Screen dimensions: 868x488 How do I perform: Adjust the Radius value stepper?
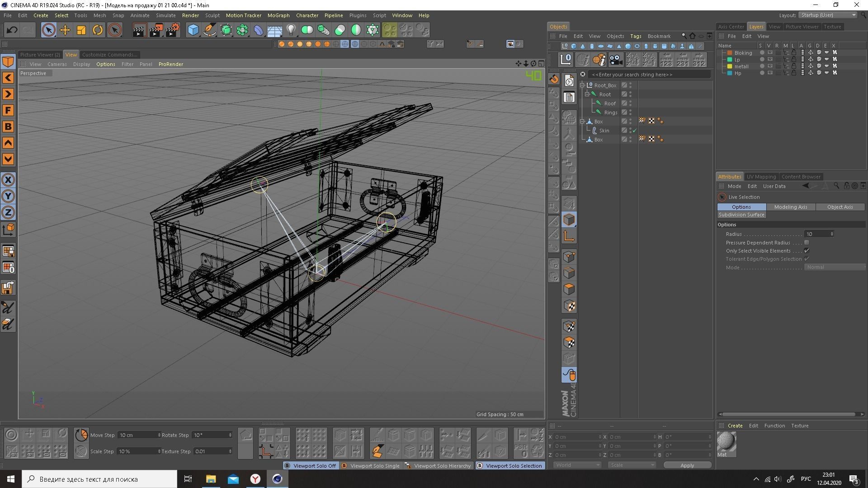(832, 234)
